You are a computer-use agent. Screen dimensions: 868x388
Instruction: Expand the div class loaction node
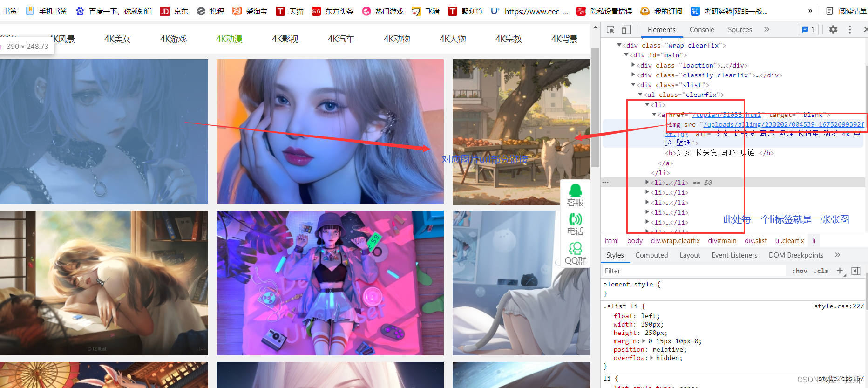click(x=633, y=65)
